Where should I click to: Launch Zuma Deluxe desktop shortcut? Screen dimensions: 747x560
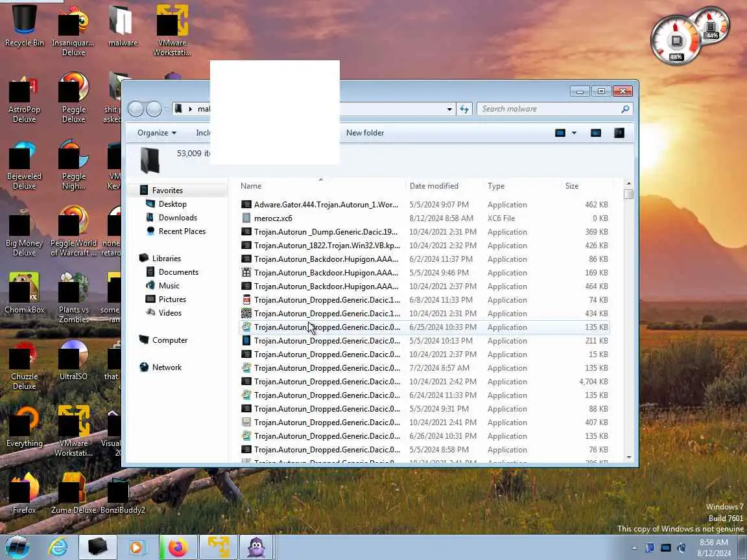(x=73, y=493)
